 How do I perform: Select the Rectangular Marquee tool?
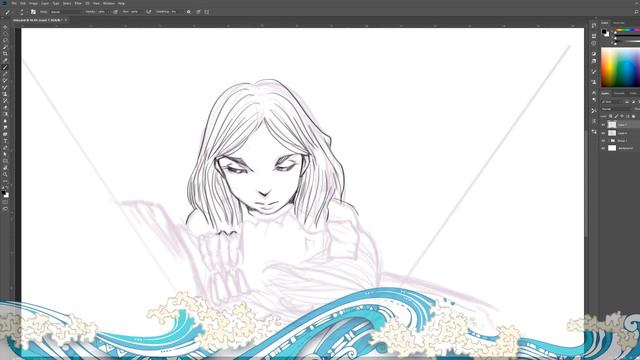click(5, 34)
